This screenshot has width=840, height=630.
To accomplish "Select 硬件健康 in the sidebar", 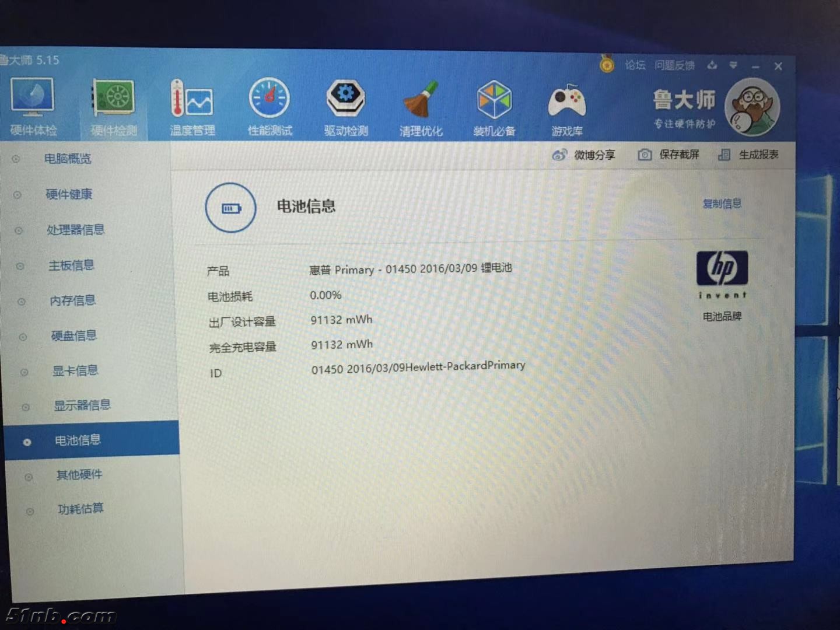I will (69, 194).
